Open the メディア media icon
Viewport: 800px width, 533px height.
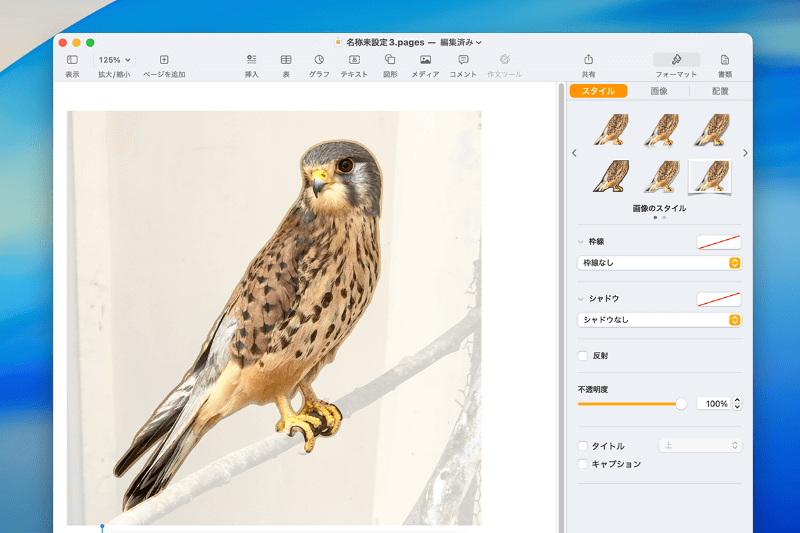tap(426, 60)
